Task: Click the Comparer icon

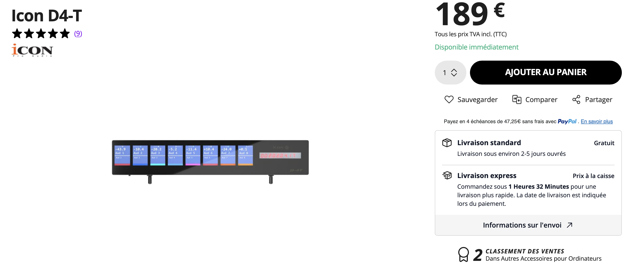Action: tap(516, 99)
